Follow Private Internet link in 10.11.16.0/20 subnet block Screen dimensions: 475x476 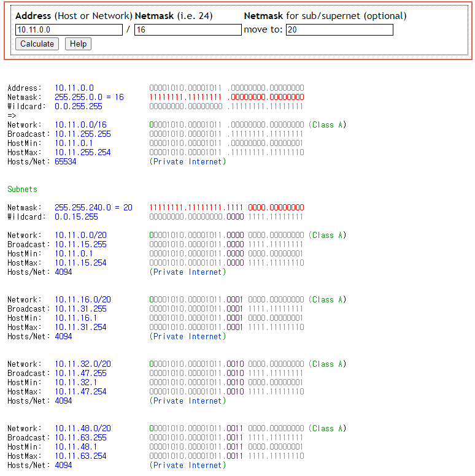[x=188, y=336]
